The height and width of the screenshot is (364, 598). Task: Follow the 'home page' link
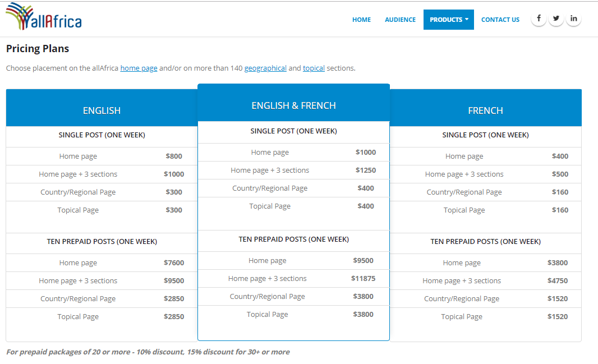point(139,68)
